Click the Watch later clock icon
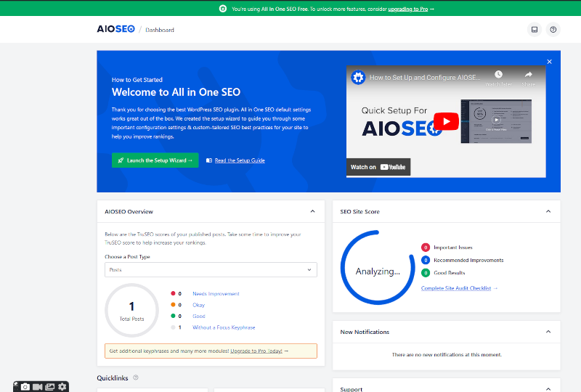 click(x=499, y=75)
